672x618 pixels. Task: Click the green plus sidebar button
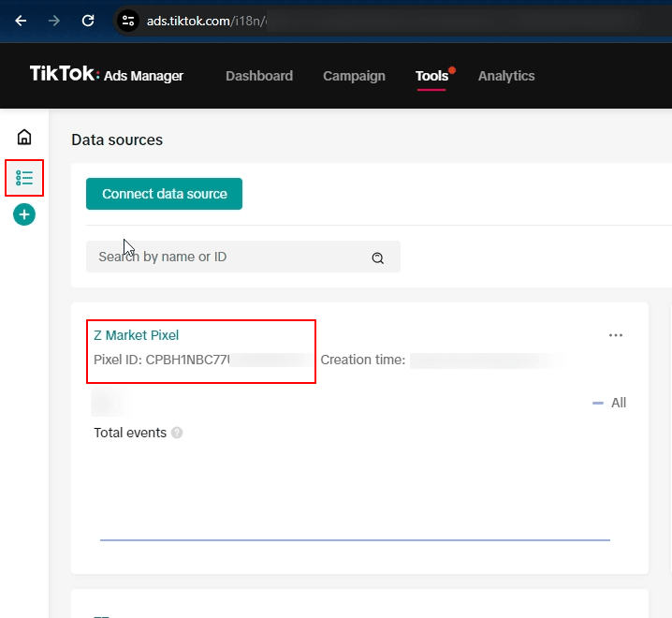pyautogui.click(x=24, y=214)
